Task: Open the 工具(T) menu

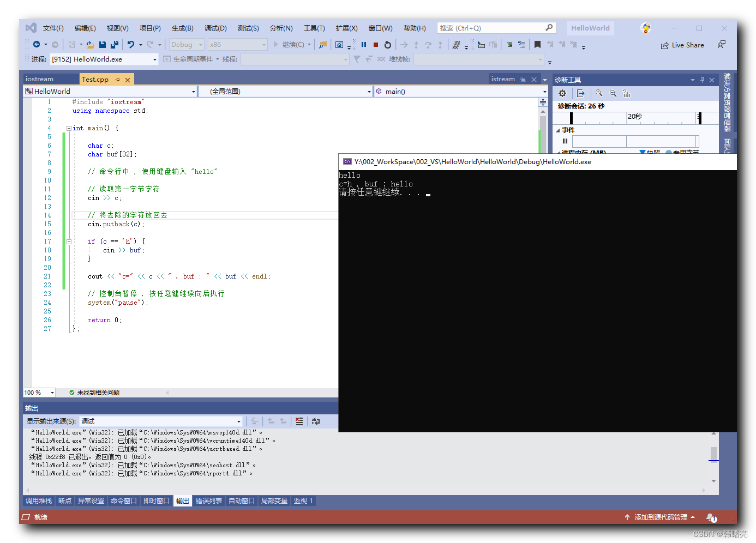Action: pyautogui.click(x=314, y=28)
